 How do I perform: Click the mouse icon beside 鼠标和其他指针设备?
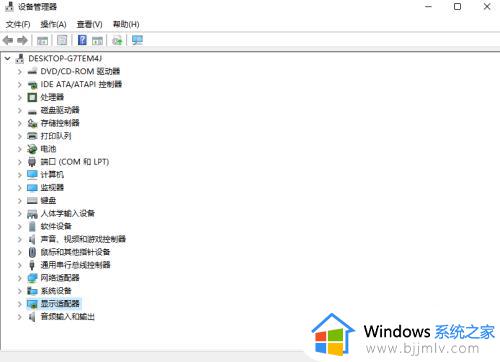click(32, 252)
